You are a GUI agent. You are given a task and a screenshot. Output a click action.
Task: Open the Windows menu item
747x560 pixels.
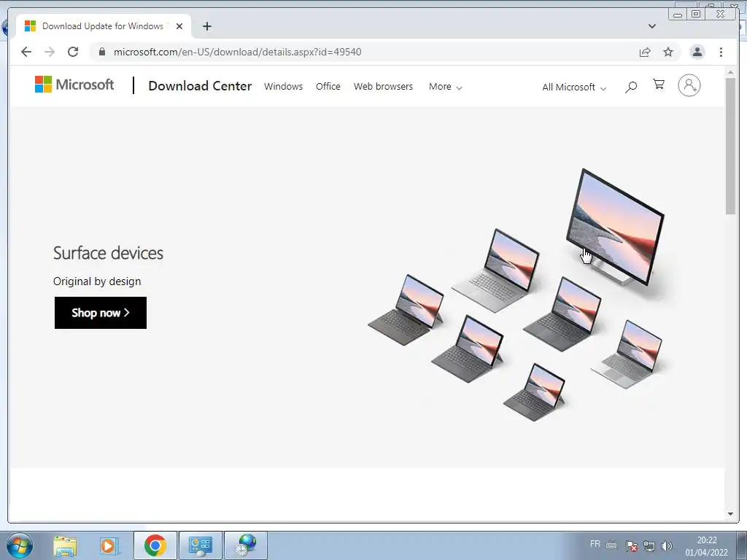pyautogui.click(x=284, y=86)
